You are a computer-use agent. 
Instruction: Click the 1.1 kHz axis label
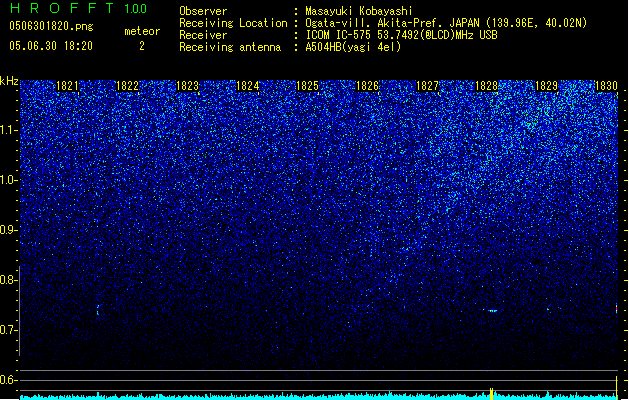[9, 130]
